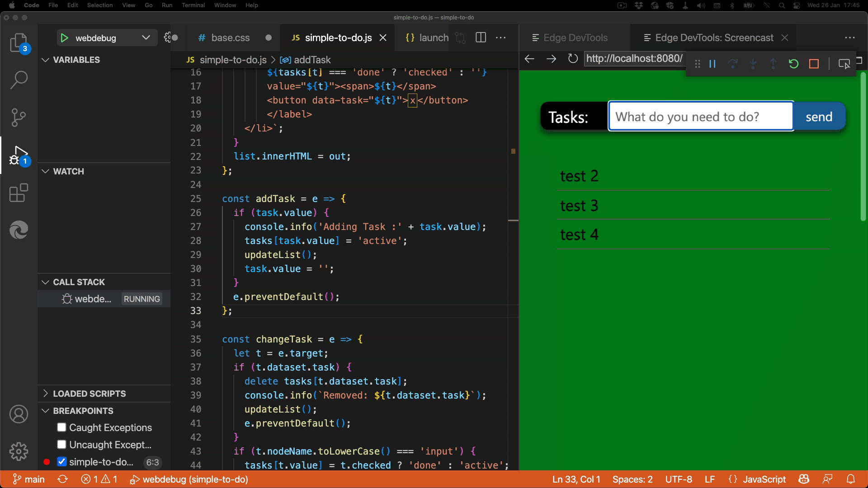Stop the debug session
868x488 pixels.
814,64
